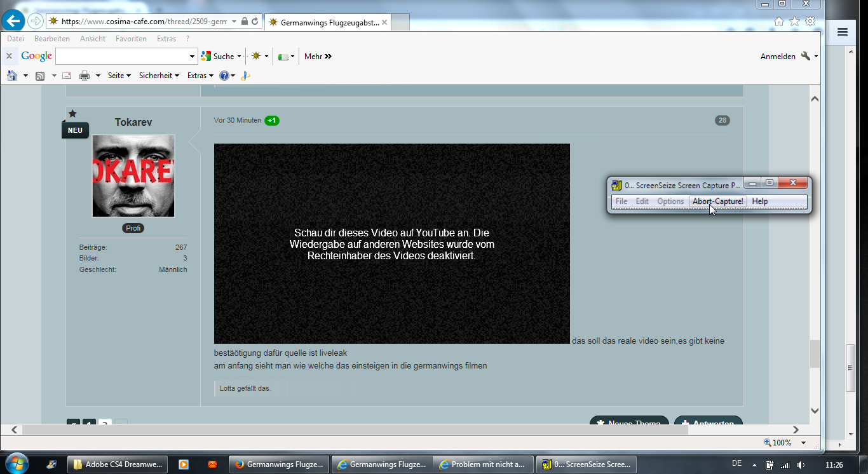Open IE tools gear icon

point(810,21)
